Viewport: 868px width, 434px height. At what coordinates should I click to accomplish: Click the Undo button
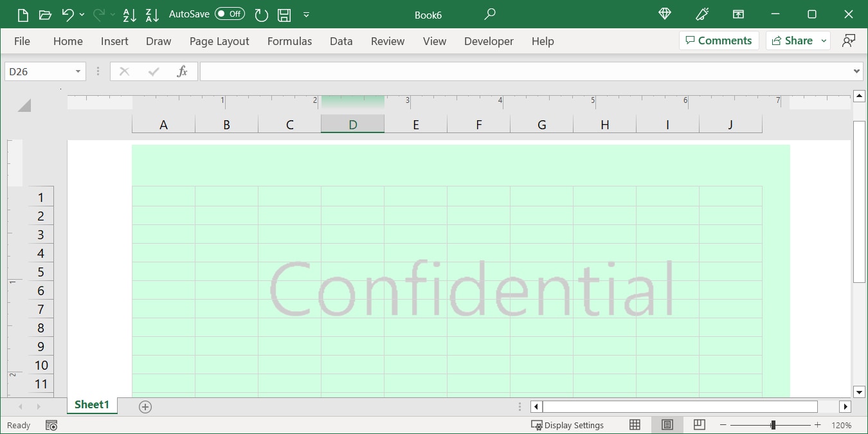(69, 14)
